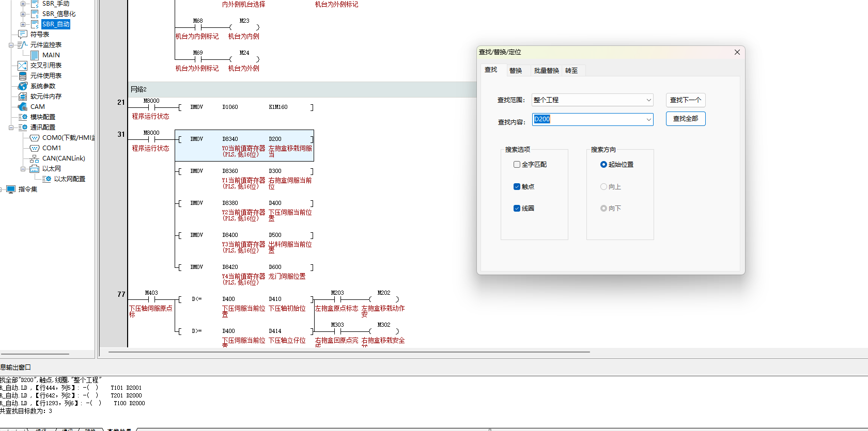Open the 查找范围 dropdown list

coord(648,100)
